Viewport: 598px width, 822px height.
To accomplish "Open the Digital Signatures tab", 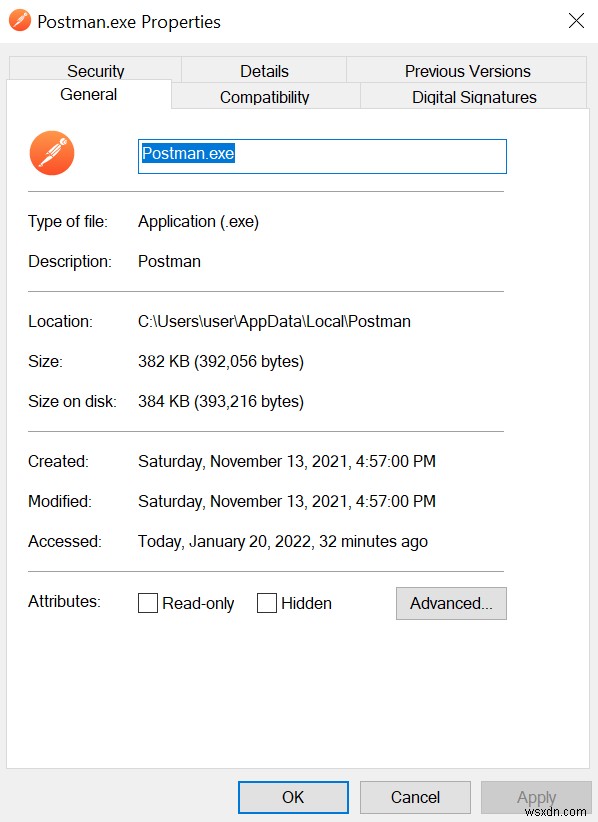I will click(x=470, y=97).
